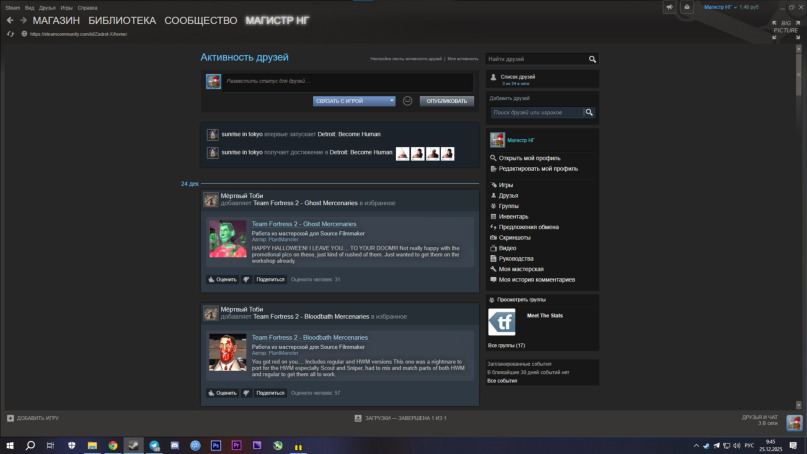Click the plus icon for Добавить игру
The height and width of the screenshot is (454, 807).
tap(10, 418)
